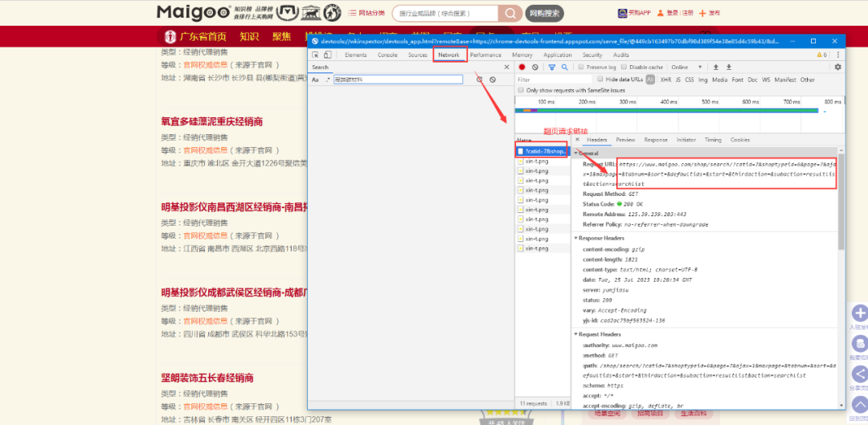Check Hide data URLs checkbox
The height and width of the screenshot is (425, 868).
click(x=600, y=79)
